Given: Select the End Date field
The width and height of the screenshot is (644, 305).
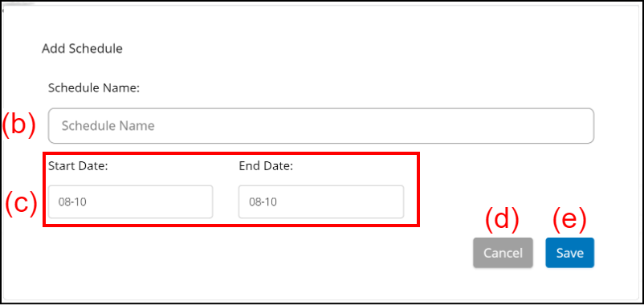Looking at the screenshot, I should [x=320, y=201].
